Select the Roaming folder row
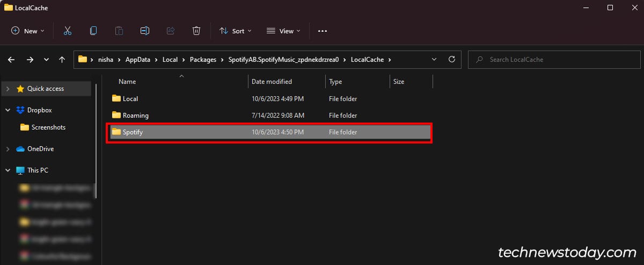The image size is (644, 265). click(270, 116)
